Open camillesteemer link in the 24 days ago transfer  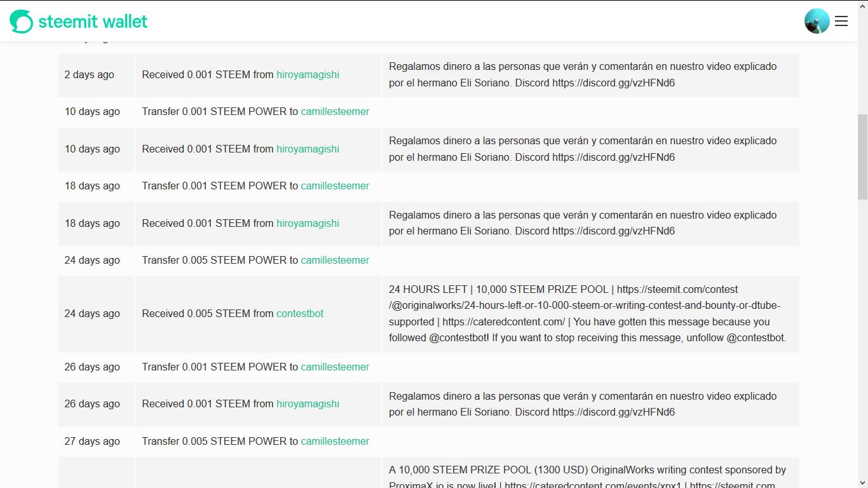tap(335, 260)
